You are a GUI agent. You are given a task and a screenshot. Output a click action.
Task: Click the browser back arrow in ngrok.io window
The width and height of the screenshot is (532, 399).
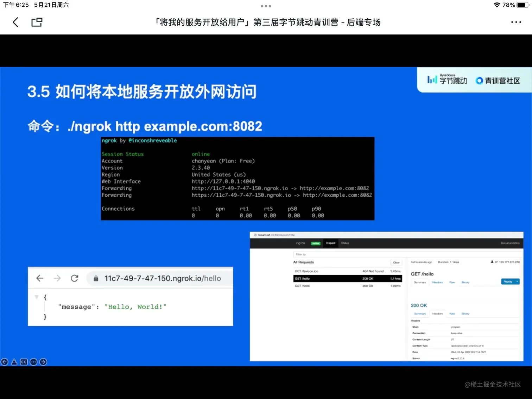tap(40, 278)
